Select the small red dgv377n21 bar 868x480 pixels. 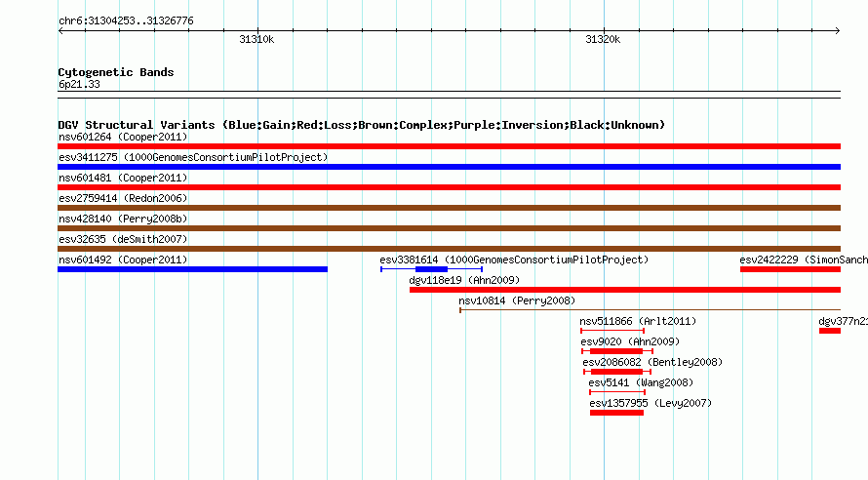coord(830,331)
